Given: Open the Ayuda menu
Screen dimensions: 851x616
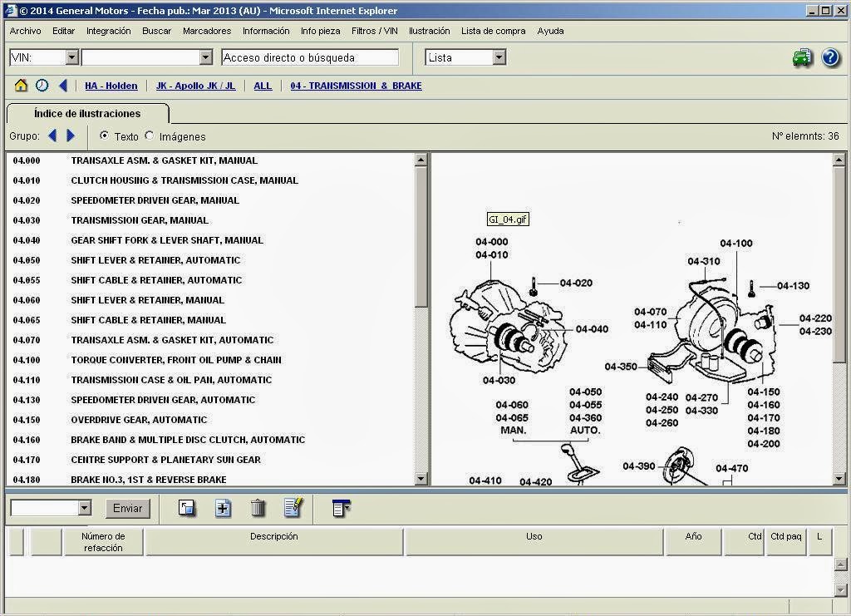Looking at the screenshot, I should [x=550, y=31].
